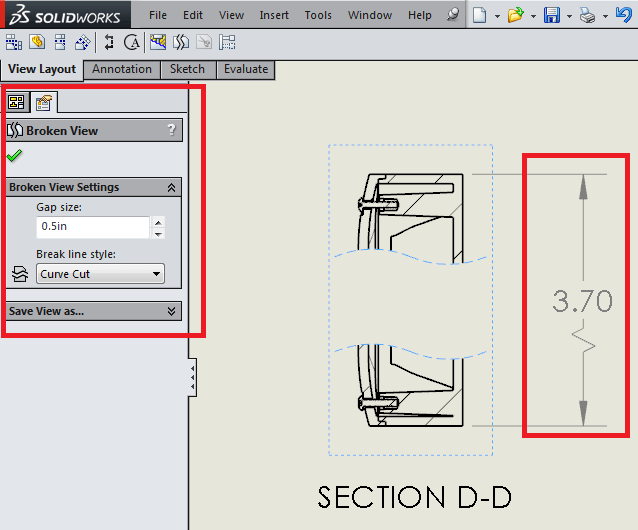Activate the Section View tool icon
This screenshot has height=530, width=638.
click(x=109, y=42)
